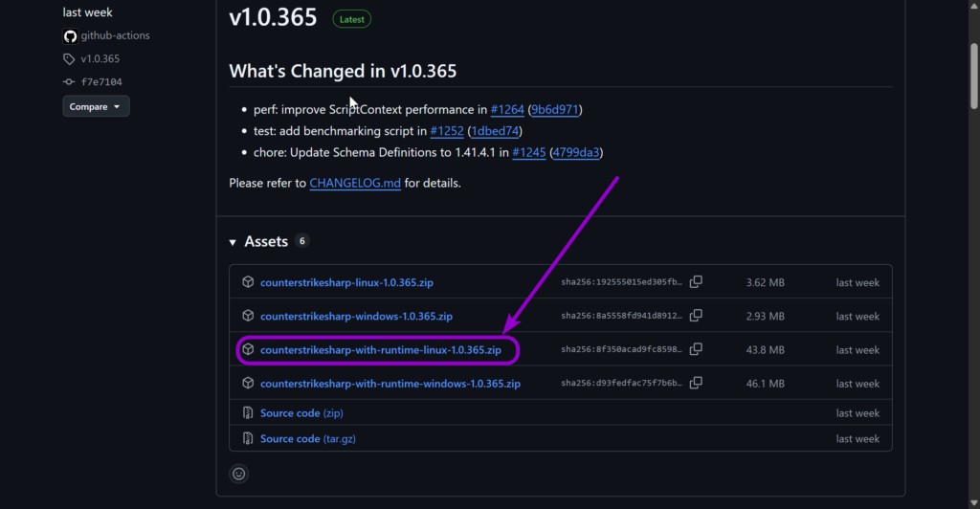Click the tag icon beside v1.0.365
This screenshot has width=980, height=509.
coord(69,59)
